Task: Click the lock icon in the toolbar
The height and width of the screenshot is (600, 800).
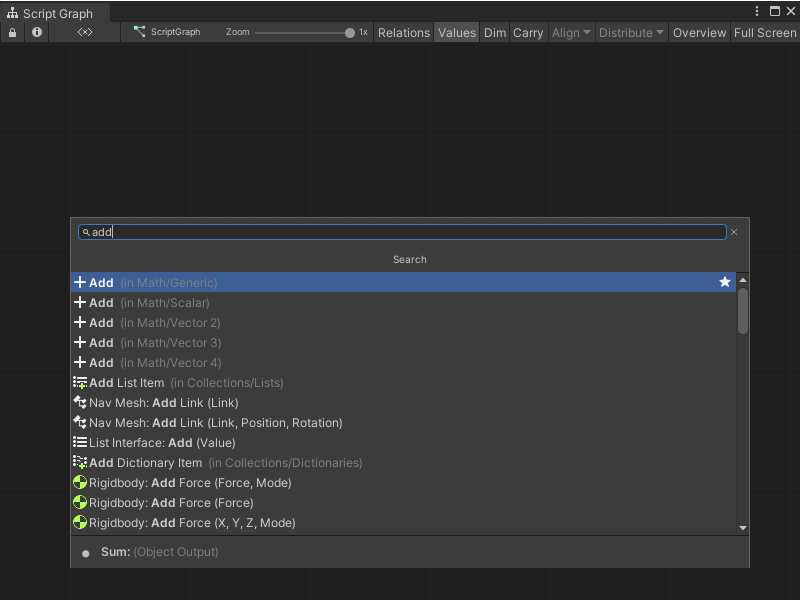Action: (x=10, y=32)
